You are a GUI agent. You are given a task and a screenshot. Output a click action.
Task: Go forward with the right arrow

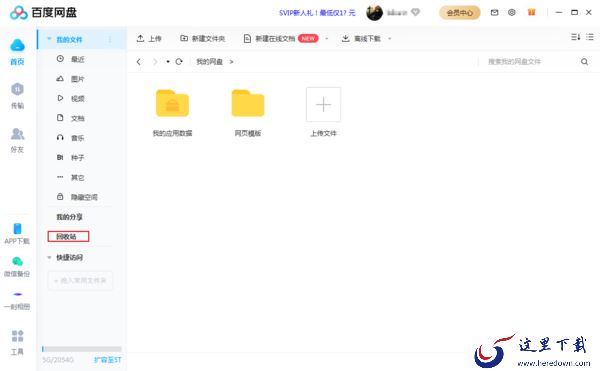(155, 62)
